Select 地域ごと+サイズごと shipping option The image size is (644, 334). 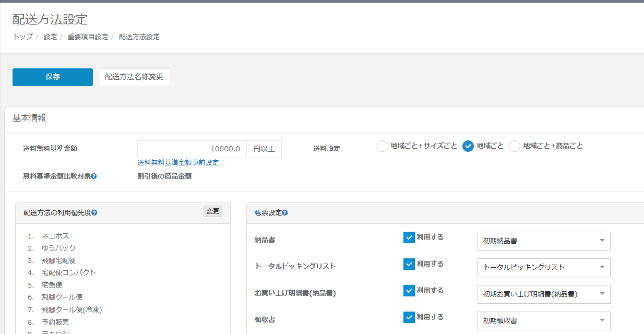(x=382, y=146)
